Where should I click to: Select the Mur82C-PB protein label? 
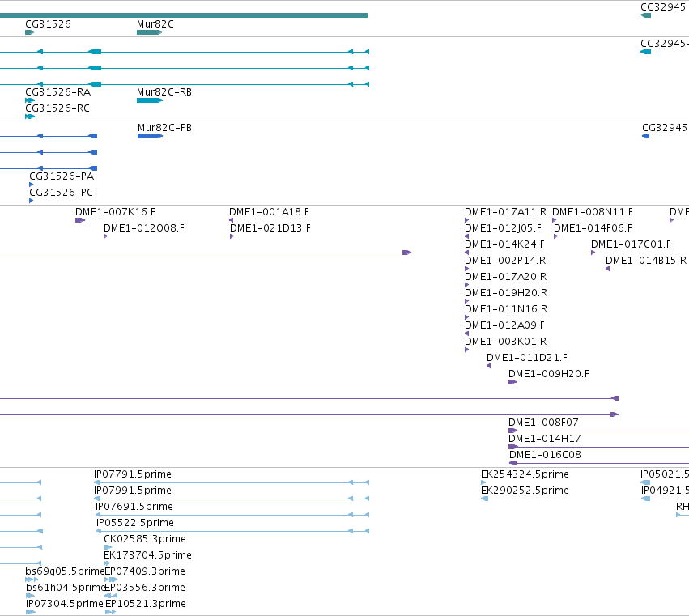[x=165, y=128]
